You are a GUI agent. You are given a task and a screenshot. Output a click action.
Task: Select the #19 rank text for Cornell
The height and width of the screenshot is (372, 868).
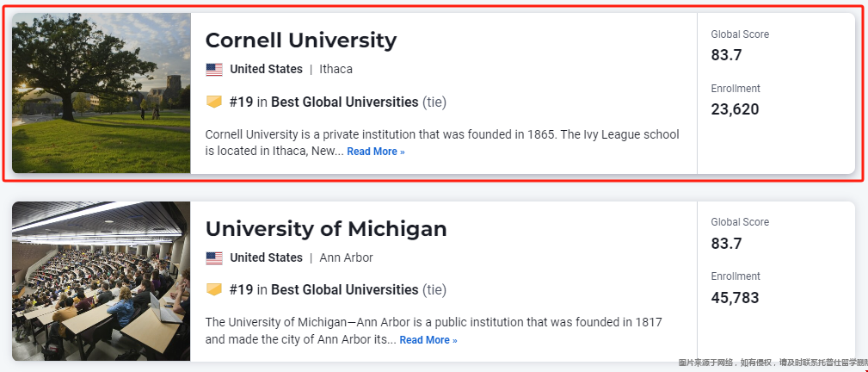(241, 102)
